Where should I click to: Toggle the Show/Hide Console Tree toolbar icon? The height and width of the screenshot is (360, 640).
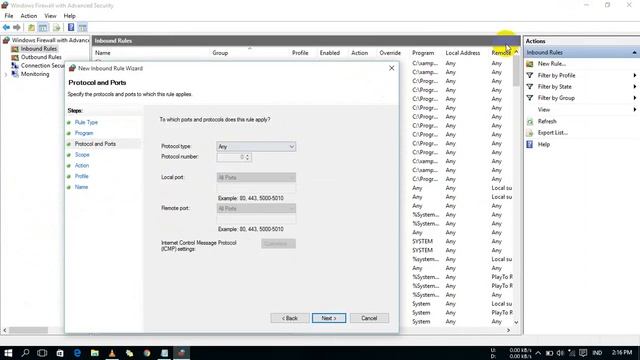[43, 27]
